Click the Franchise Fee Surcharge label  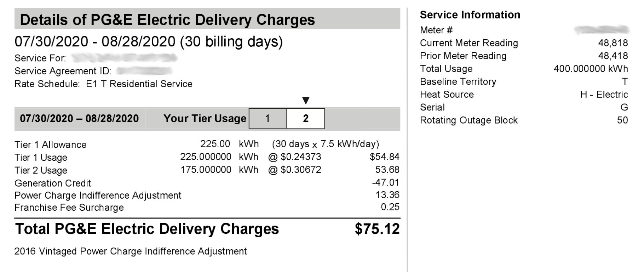tap(69, 208)
